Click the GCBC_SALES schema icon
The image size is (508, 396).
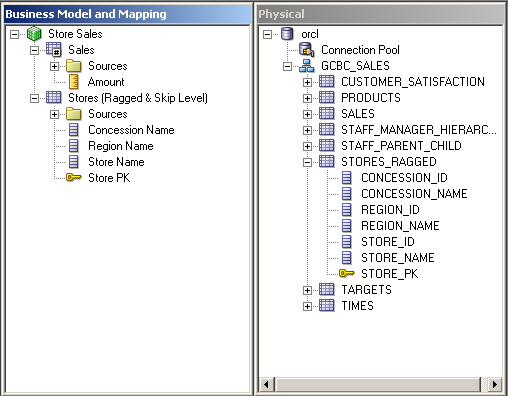pos(306,66)
